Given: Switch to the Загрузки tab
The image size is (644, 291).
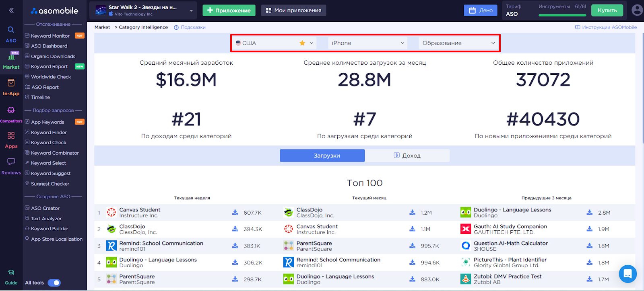Looking at the screenshot, I should pyautogui.click(x=322, y=156).
